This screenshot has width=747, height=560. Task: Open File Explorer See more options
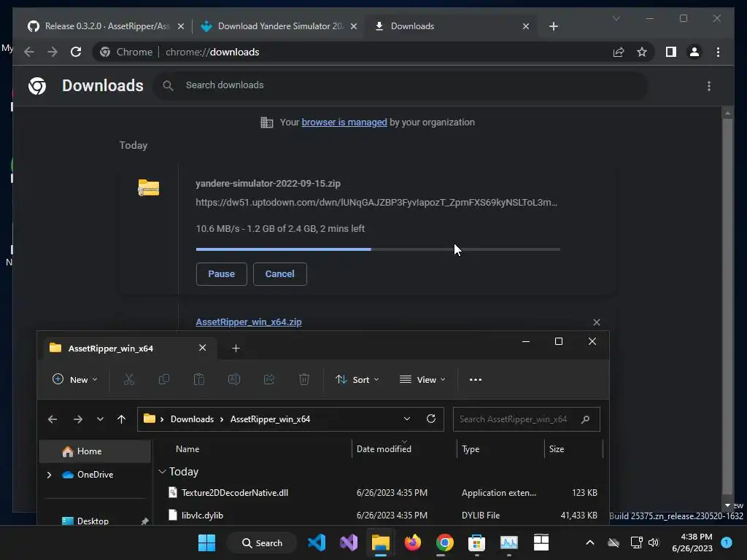tap(476, 379)
